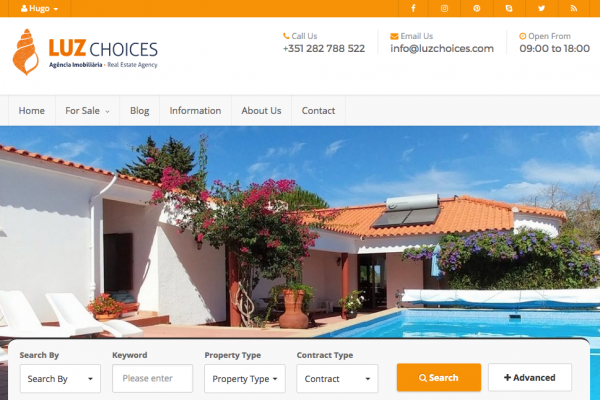Open the RSS feed icon
Screen dimensions: 600x400
(574, 8)
